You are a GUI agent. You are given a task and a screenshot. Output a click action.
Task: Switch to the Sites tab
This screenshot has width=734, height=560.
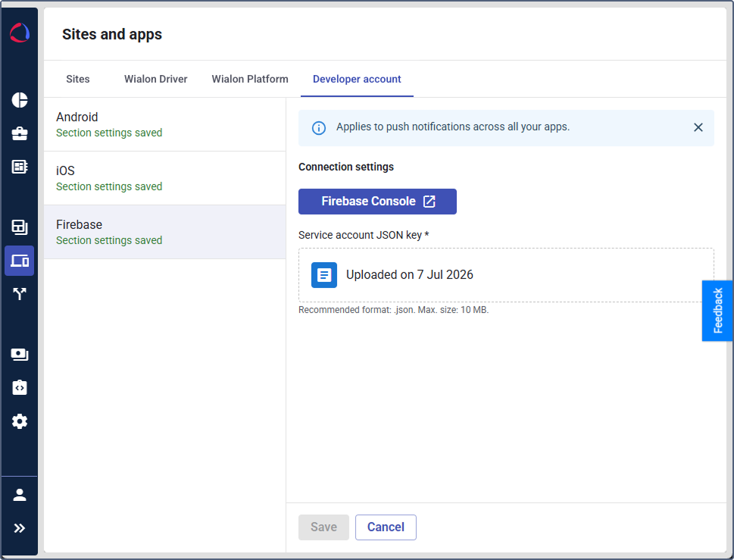tap(78, 79)
